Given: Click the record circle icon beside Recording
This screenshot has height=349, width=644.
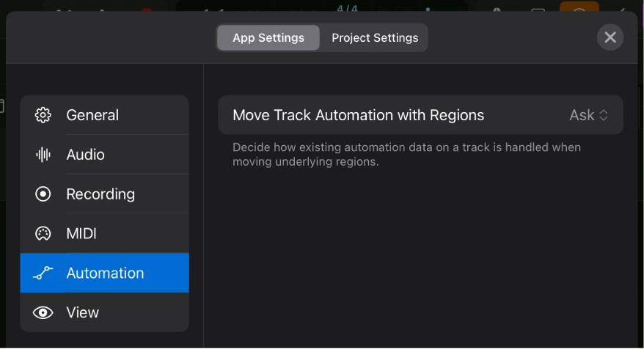Looking at the screenshot, I should 43,194.
